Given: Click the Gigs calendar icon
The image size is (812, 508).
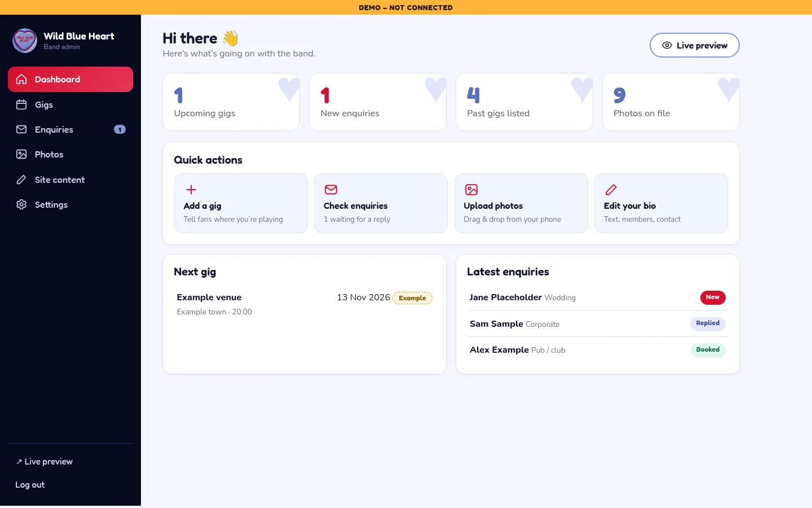Looking at the screenshot, I should coord(21,104).
